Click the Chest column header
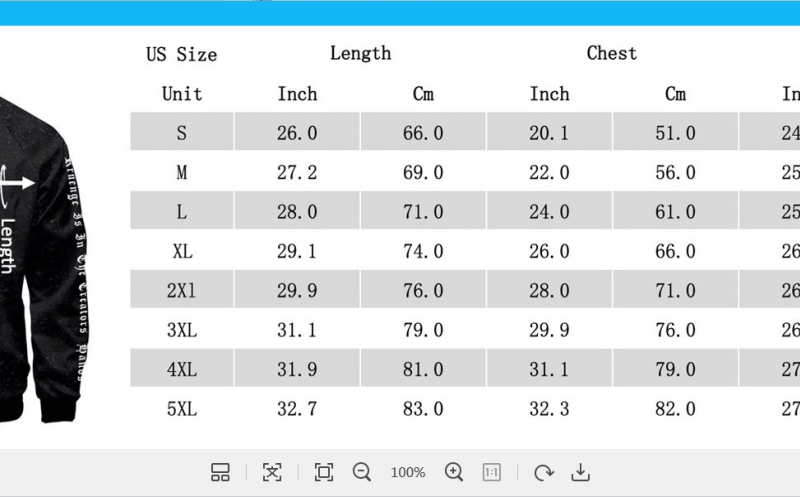800x497 pixels. pos(611,54)
